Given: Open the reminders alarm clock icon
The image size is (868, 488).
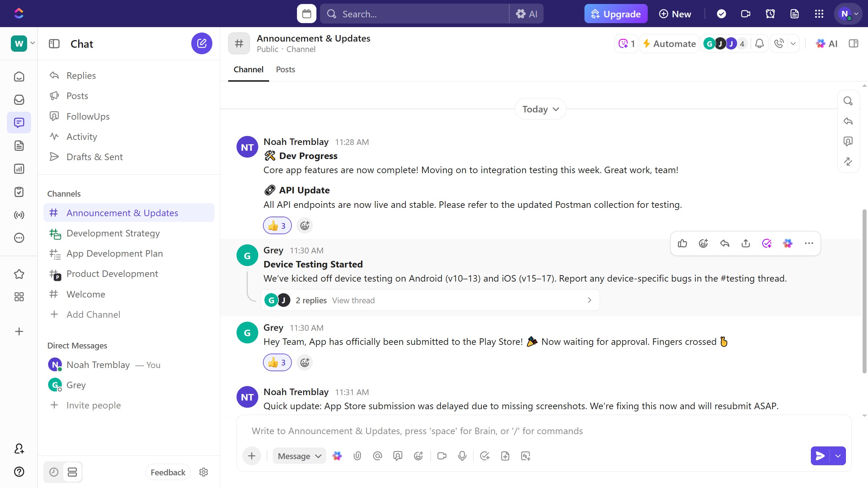Looking at the screenshot, I should coord(770,14).
